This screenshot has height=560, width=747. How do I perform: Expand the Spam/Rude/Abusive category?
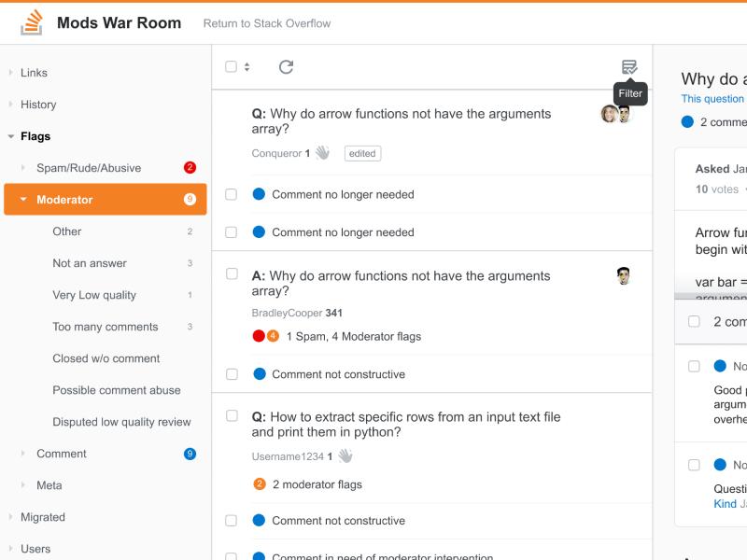[23, 167]
